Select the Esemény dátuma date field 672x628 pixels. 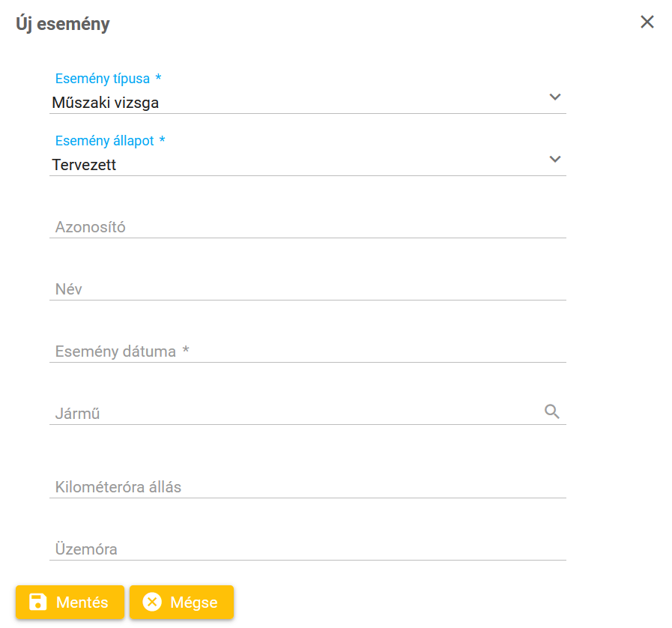(x=307, y=351)
